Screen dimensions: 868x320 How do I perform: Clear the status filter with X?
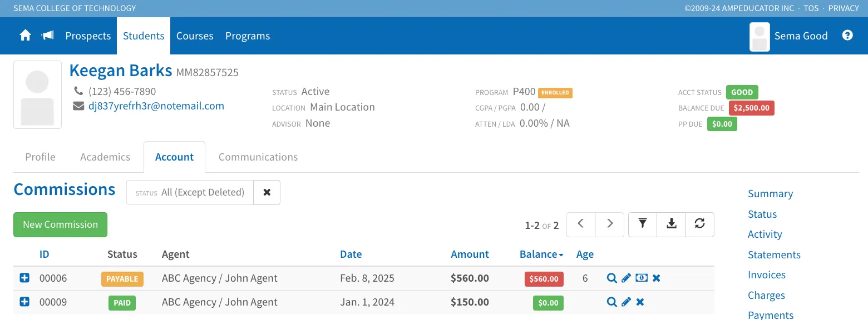click(x=267, y=192)
